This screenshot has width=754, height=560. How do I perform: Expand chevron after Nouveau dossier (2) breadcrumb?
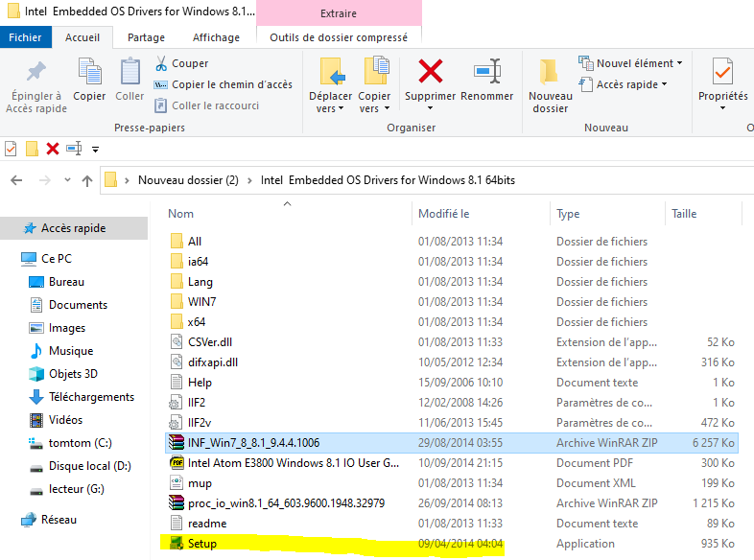coord(250,180)
